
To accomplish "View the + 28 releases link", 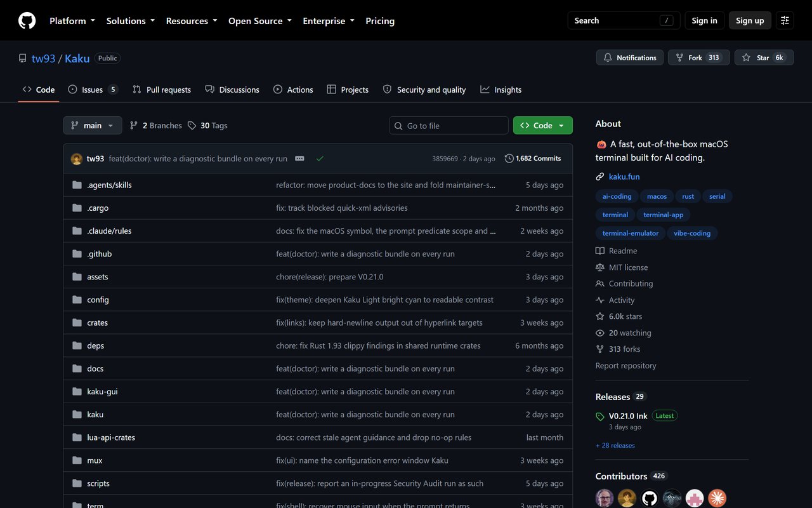I will click(x=615, y=445).
